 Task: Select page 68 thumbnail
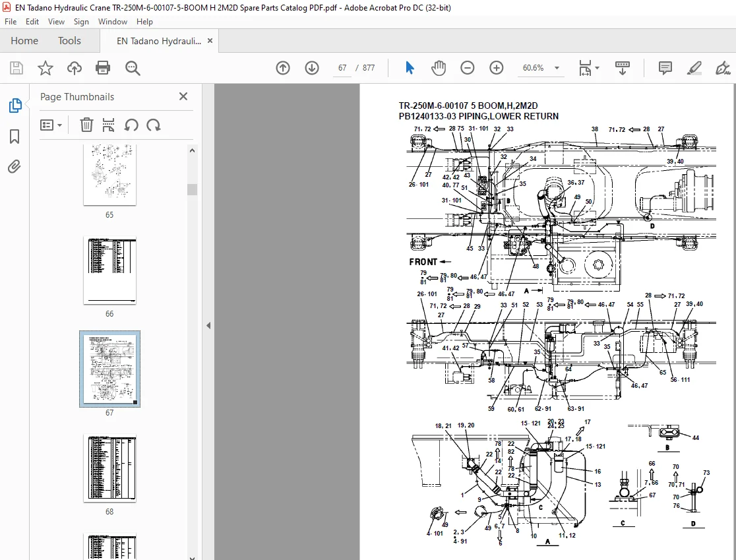(109, 468)
